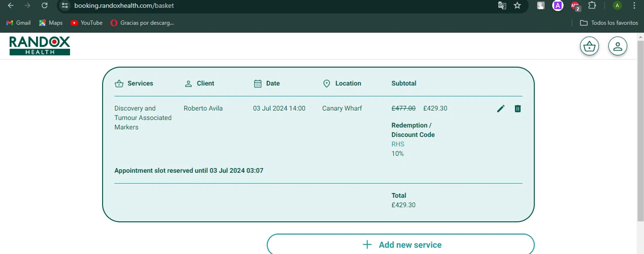Open the basket icon in the header
Viewport: 644px width, 254px height.
(x=589, y=46)
